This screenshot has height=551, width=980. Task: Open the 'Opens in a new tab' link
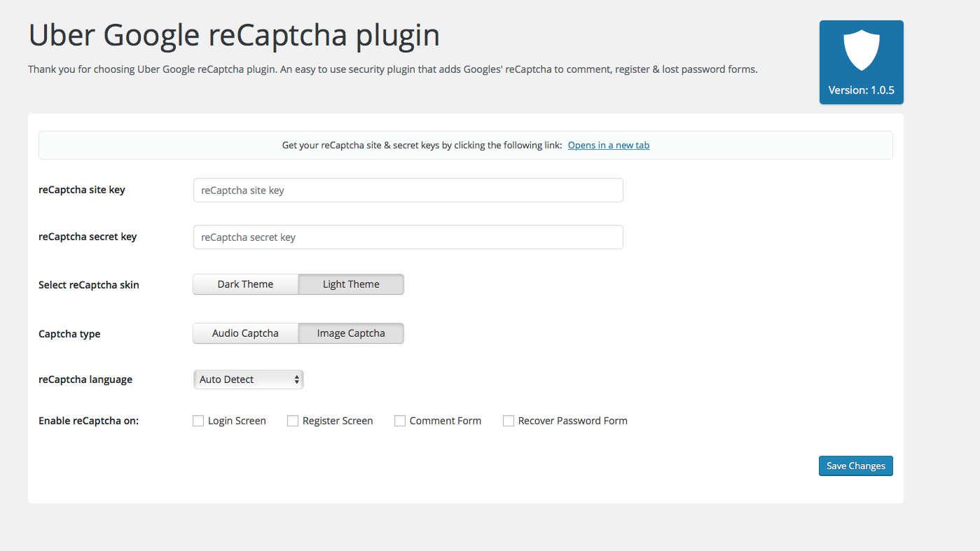click(x=608, y=146)
